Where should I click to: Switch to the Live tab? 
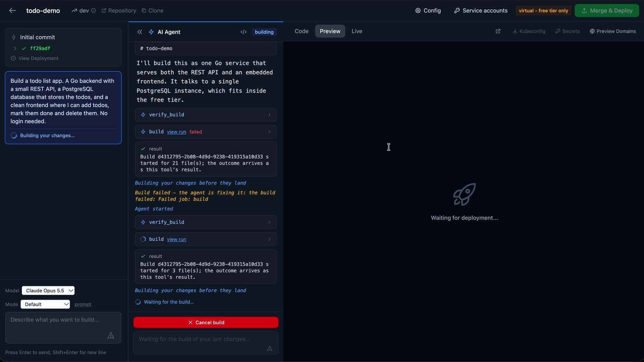point(357,31)
